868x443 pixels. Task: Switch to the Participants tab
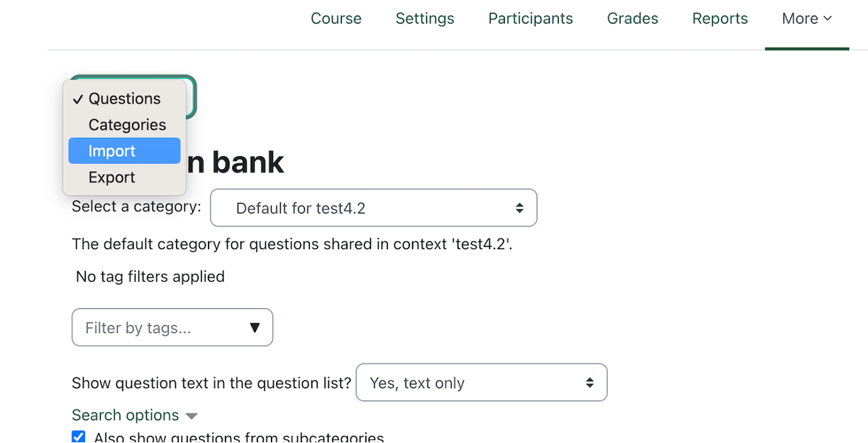pyautogui.click(x=530, y=19)
